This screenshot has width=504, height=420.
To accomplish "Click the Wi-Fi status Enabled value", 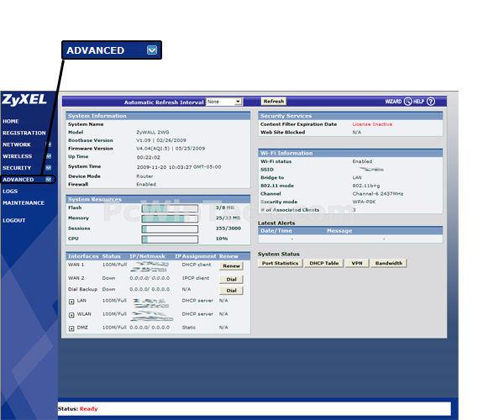I will [362, 161].
